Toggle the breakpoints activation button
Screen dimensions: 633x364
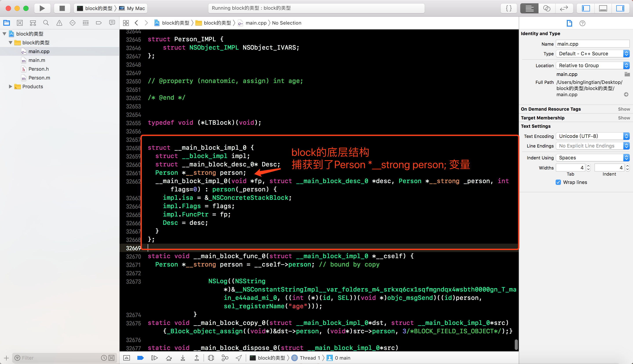[x=141, y=358]
